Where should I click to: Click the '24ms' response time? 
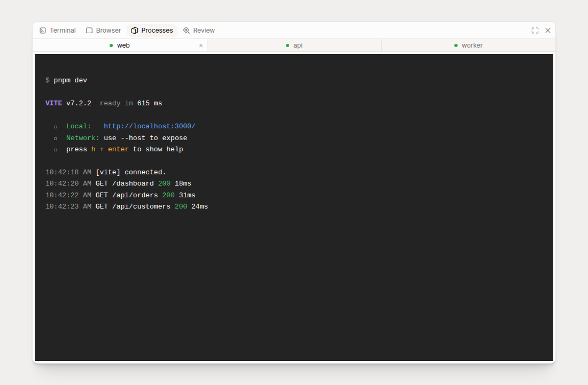[199, 206]
